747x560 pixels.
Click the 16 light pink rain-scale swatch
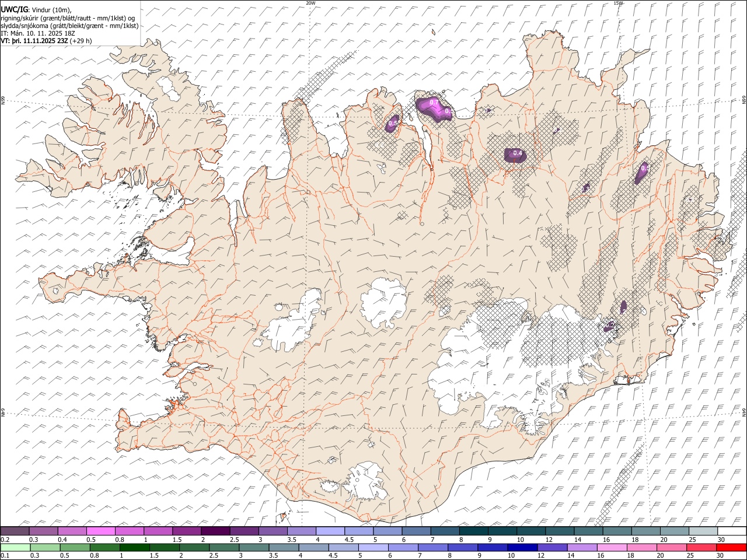tap(611, 547)
